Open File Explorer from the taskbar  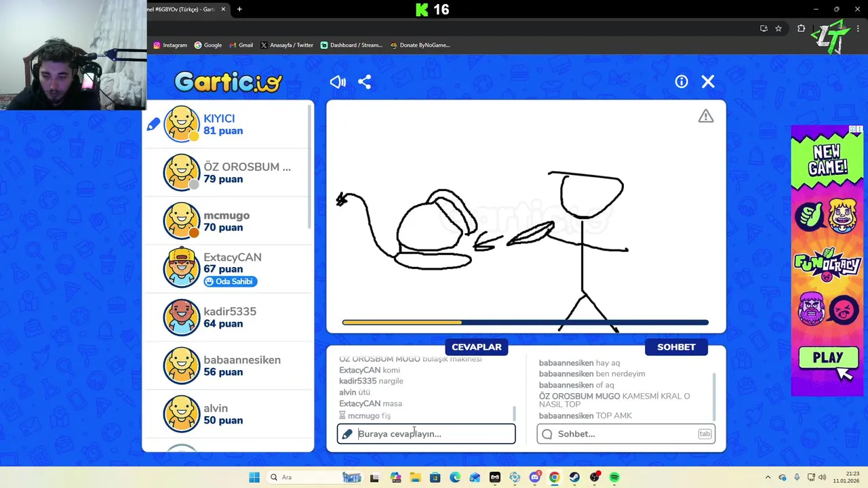pos(415,477)
